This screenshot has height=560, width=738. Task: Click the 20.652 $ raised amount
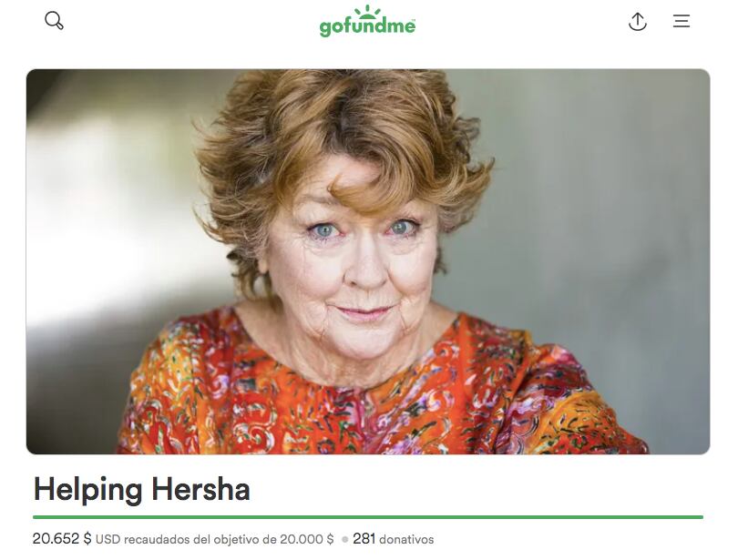point(62,538)
